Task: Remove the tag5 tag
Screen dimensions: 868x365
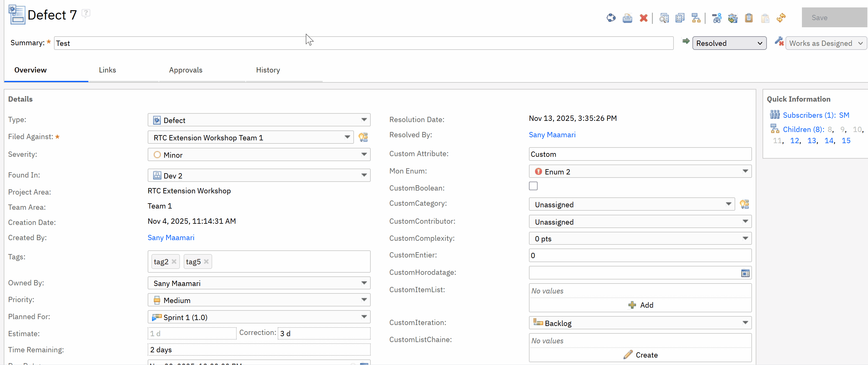Action: click(206, 262)
